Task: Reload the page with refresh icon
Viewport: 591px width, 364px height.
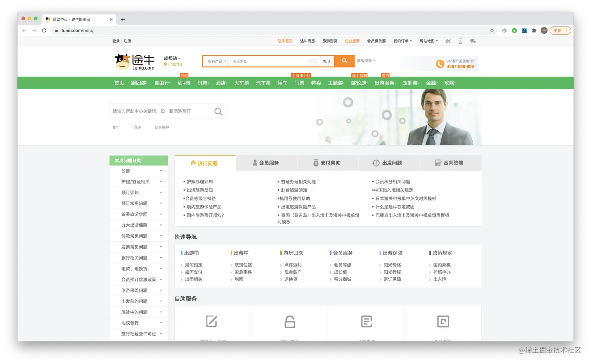Action: pyautogui.click(x=44, y=30)
